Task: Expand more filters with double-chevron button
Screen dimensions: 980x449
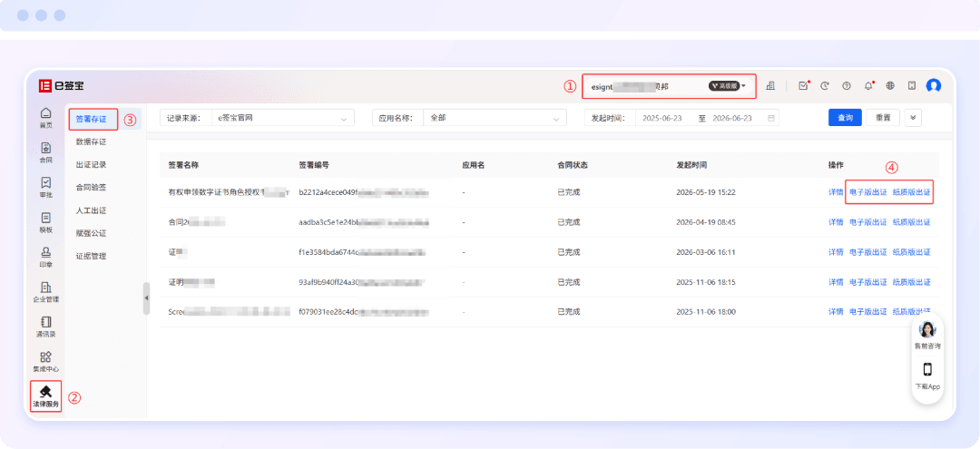Action: [913, 118]
